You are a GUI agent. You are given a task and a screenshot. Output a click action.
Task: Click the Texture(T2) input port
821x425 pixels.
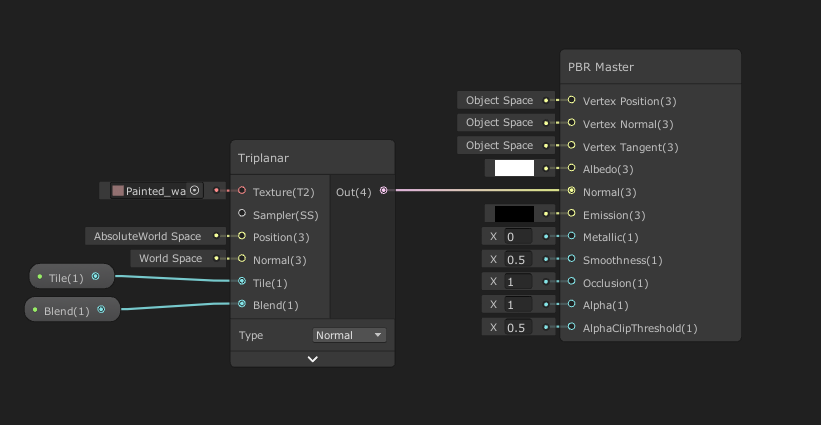tap(242, 191)
